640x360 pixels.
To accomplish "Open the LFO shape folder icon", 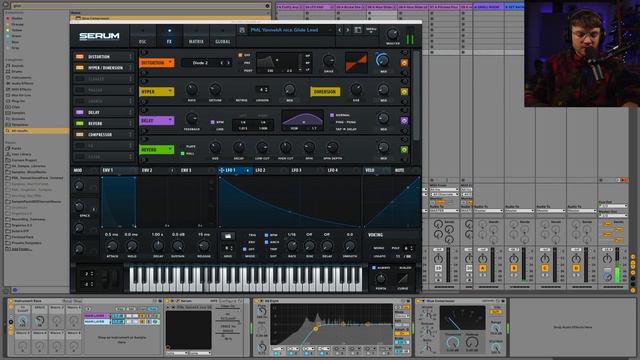I will pyautogui.click(x=228, y=236).
